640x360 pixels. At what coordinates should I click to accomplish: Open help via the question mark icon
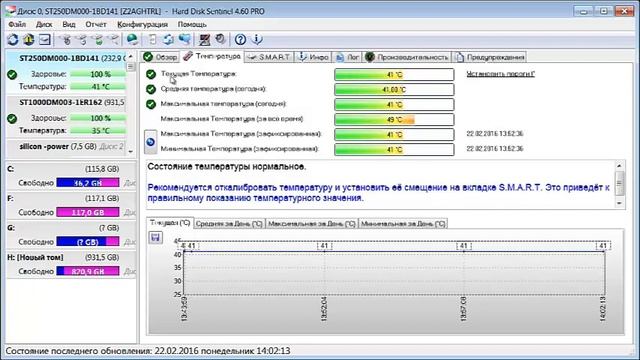point(240,40)
